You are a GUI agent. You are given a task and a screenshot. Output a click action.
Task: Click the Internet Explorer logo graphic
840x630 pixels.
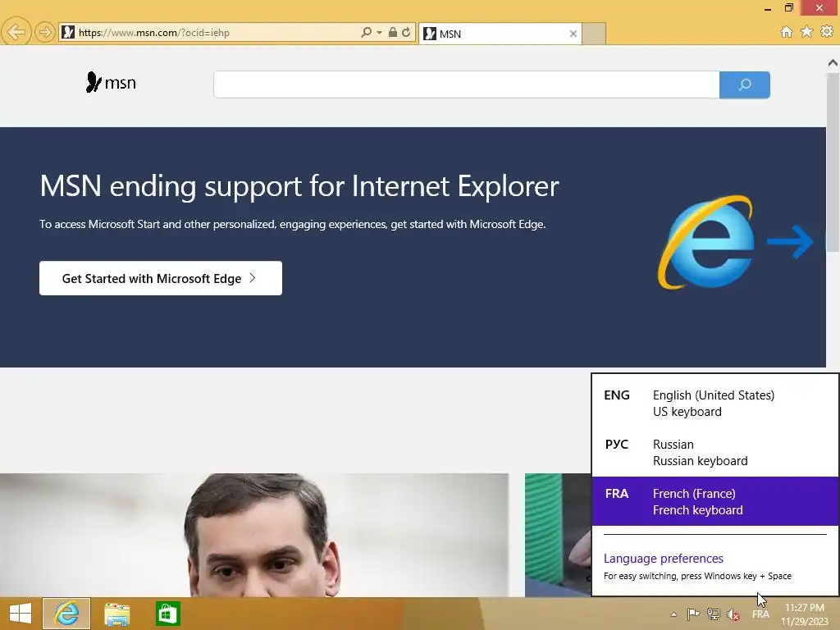[706, 242]
